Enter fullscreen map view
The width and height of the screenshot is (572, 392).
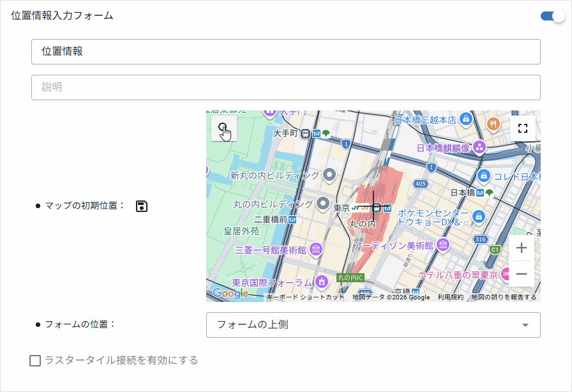click(x=523, y=128)
